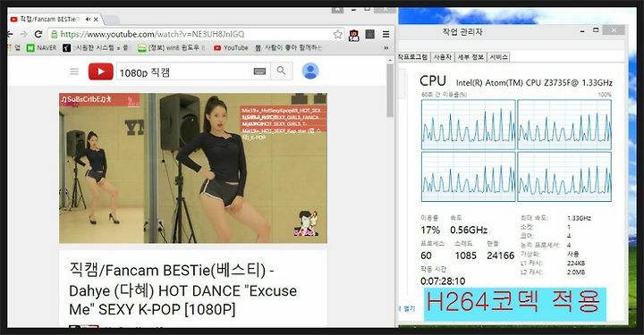Open the blue account avatar

(x=310, y=71)
